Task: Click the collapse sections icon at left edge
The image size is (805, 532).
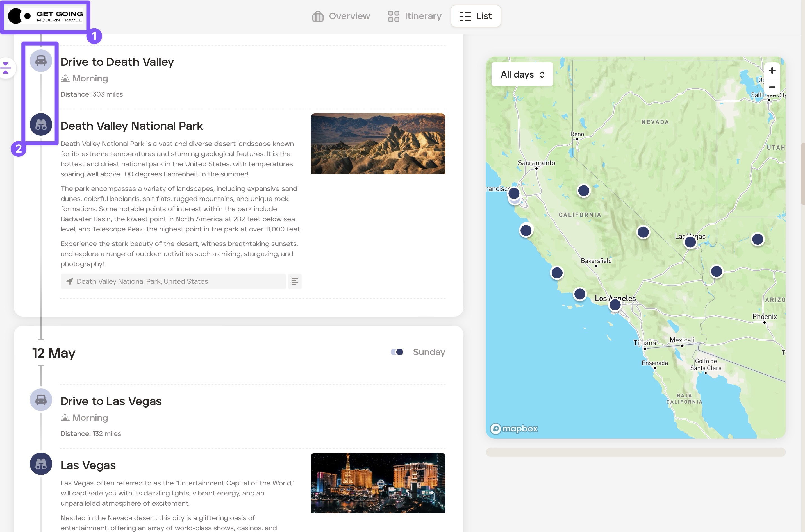Action: (x=6, y=68)
